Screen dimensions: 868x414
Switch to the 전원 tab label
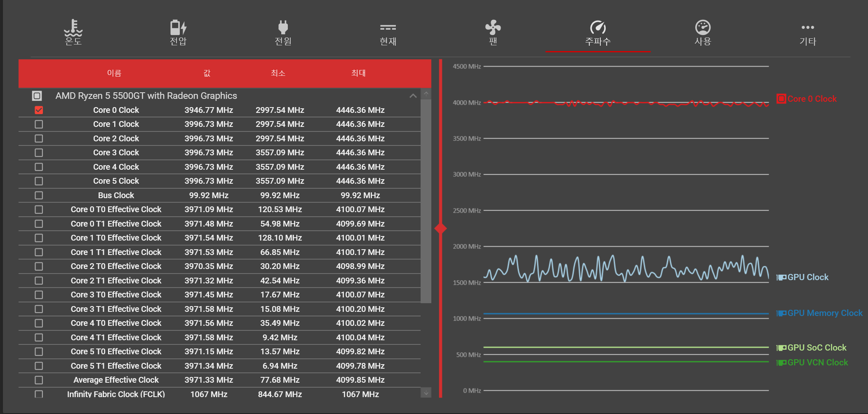point(283,42)
